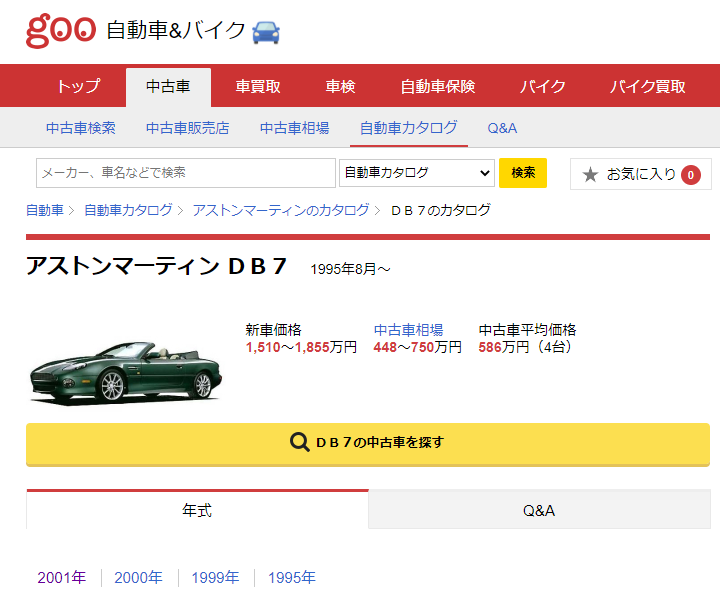The height and width of the screenshot is (601, 720).
Task: Click the blue car icon in header
Action: [x=266, y=32]
